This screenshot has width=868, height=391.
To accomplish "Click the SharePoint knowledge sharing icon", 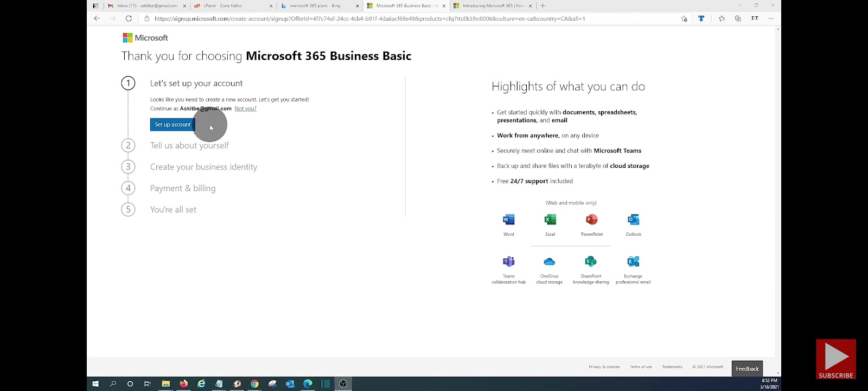I will coord(591,261).
